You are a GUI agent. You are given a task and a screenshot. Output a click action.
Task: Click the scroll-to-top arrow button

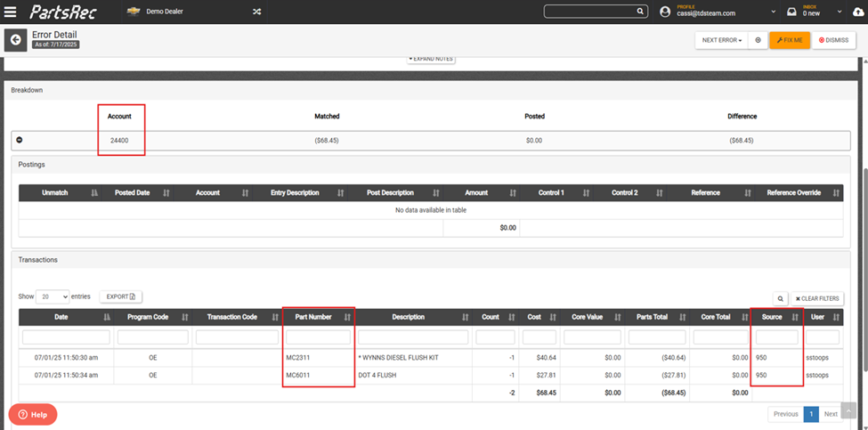(848, 410)
